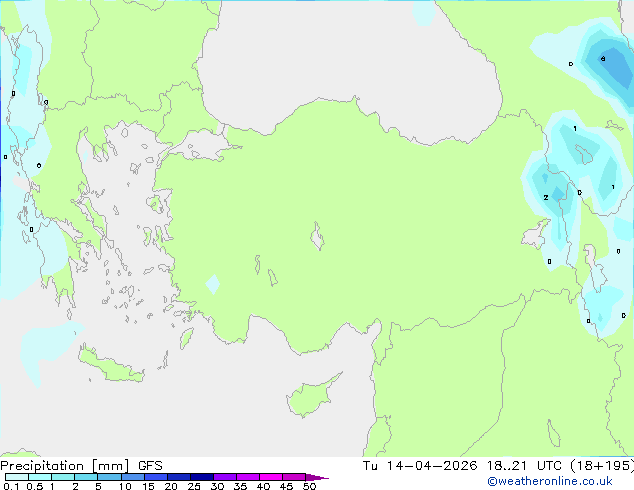Click the island of Crete on the map
Screen dimensions: 634x490
111,365
